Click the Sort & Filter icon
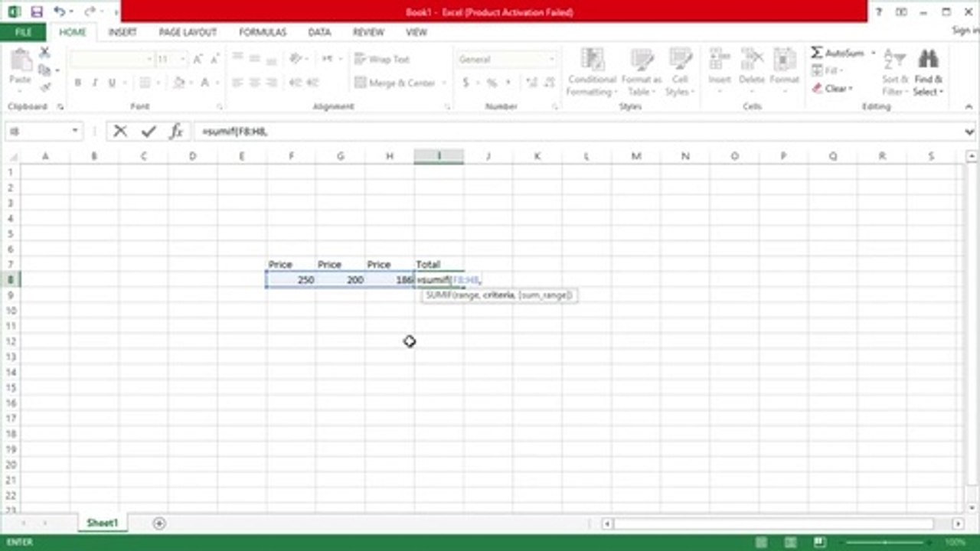 [x=894, y=60]
